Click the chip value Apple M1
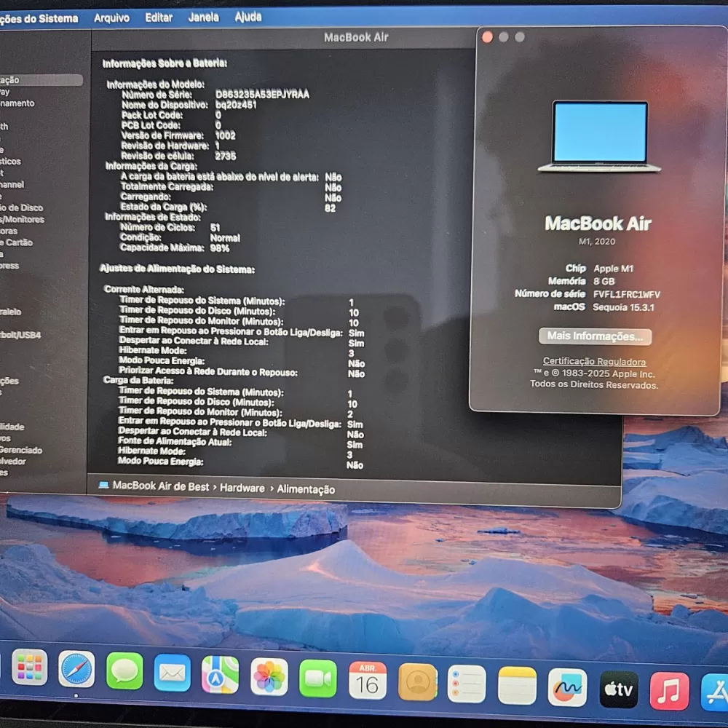Screen dimensions: 728x728 point(613,269)
